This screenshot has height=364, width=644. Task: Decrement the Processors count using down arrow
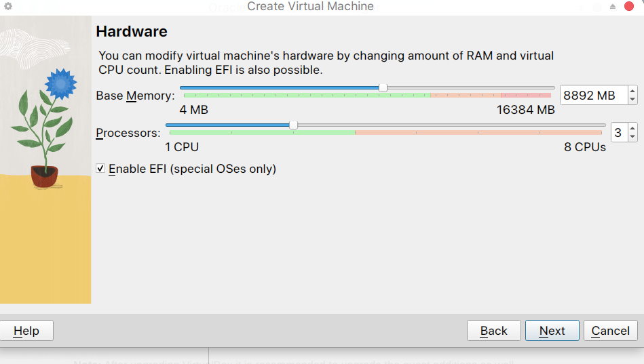coord(632,137)
